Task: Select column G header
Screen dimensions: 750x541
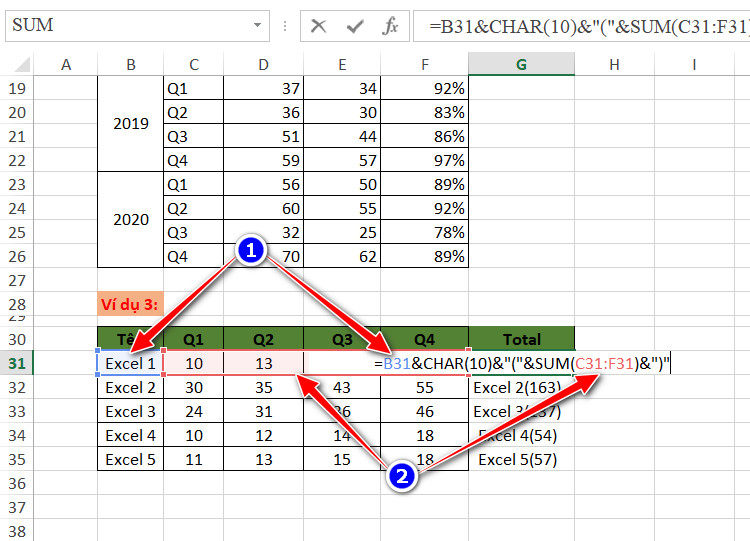Action: pyautogui.click(x=521, y=64)
